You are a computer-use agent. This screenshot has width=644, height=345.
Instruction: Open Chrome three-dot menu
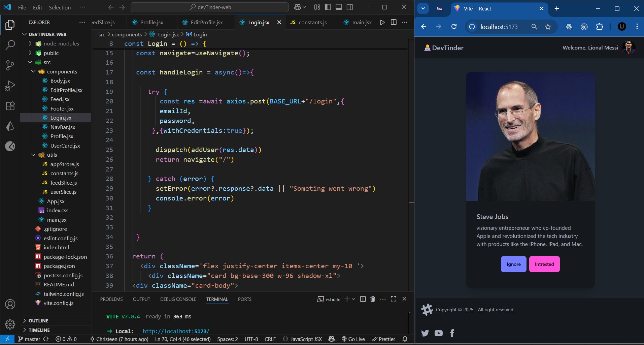[637, 27]
